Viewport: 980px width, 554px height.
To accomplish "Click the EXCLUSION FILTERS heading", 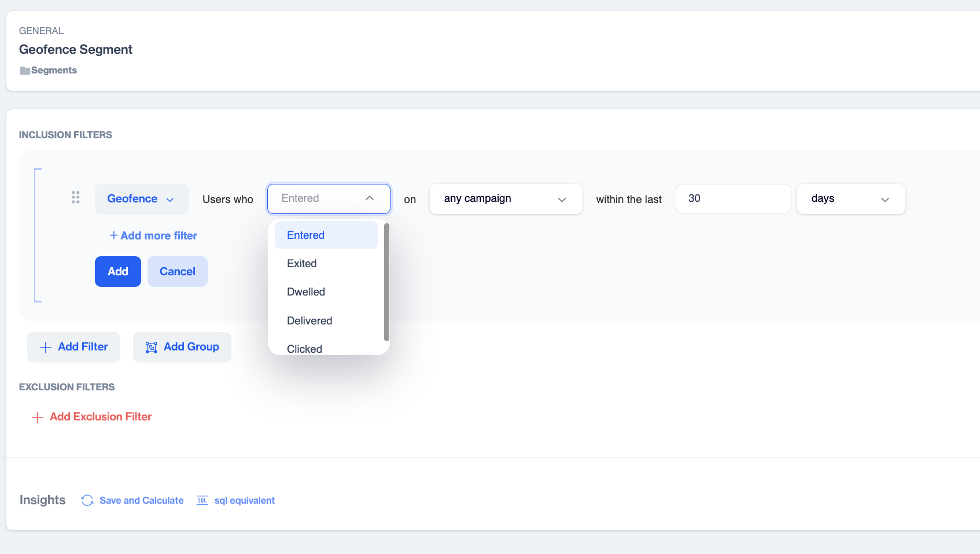I will 67,387.
